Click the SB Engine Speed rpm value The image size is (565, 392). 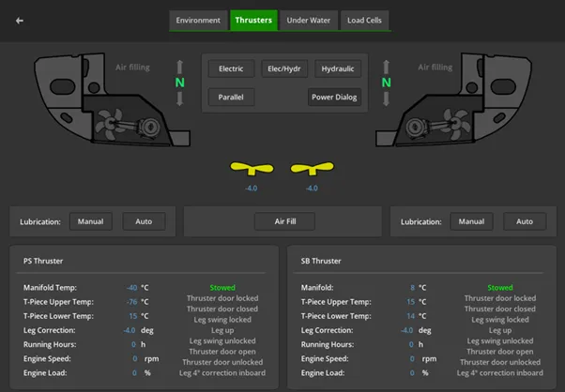[412, 358]
